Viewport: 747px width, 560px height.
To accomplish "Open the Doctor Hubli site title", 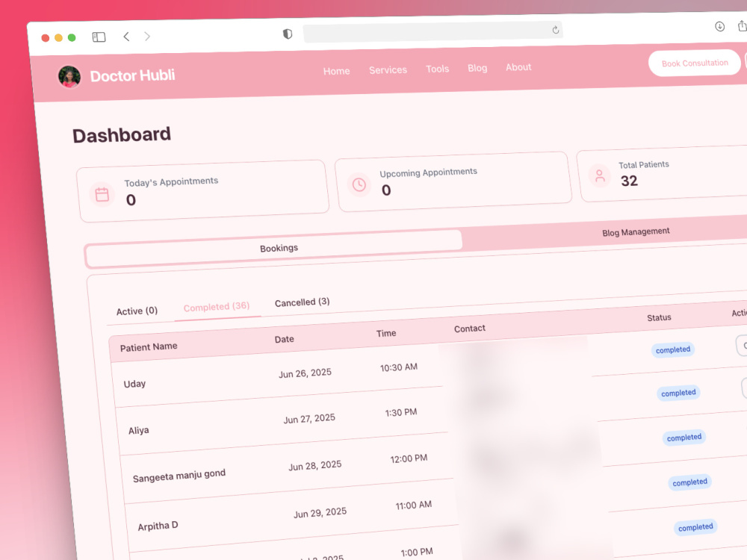I will coord(132,75).
